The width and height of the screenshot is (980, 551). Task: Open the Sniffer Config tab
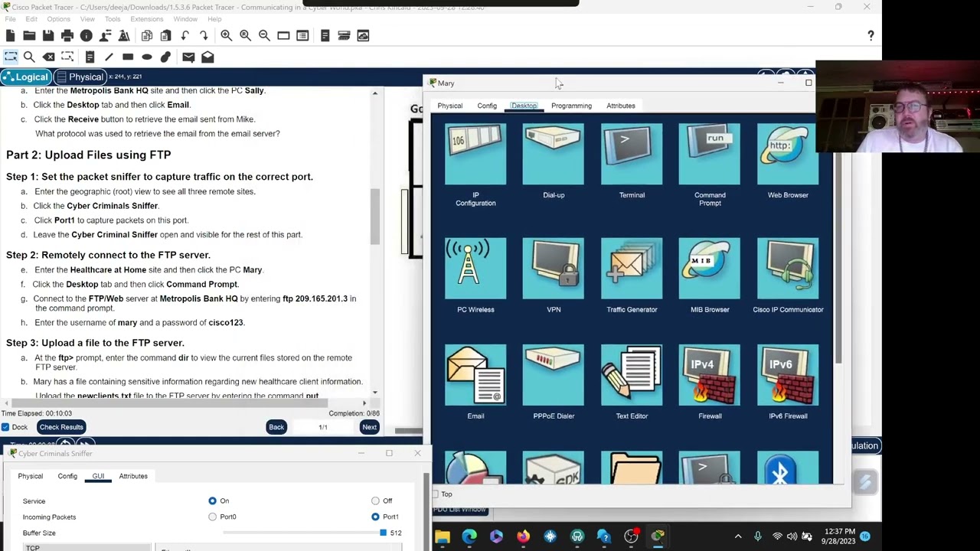pos(67,476)
